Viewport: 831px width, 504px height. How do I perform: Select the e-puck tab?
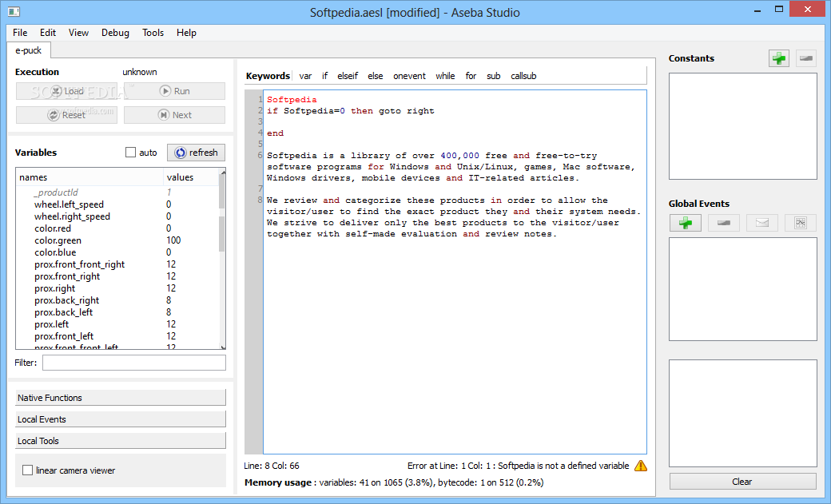(x=29, y=50)
